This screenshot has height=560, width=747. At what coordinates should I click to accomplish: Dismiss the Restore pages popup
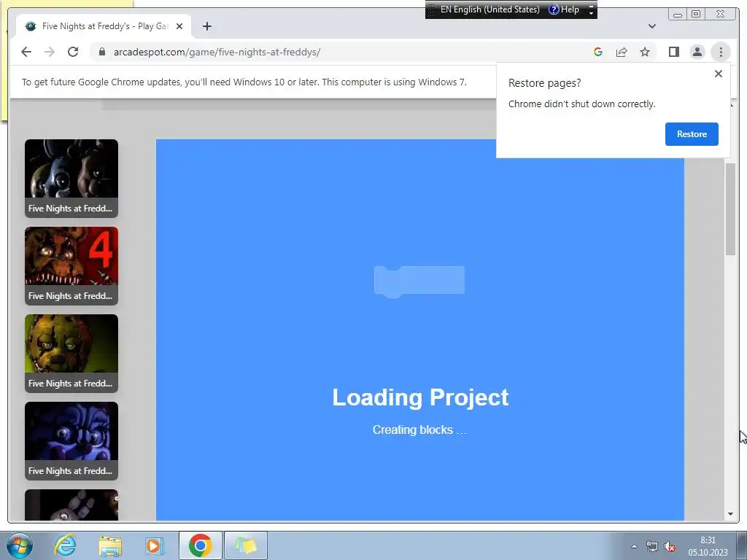(719, 74)
